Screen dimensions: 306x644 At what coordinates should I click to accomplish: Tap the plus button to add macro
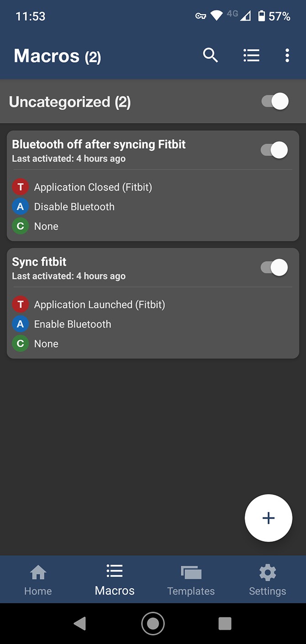click(x=269, y=518)
